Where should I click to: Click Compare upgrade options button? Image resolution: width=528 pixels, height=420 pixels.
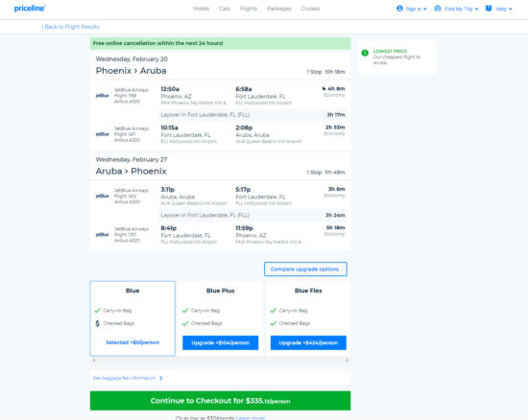[x=305, y=269]
